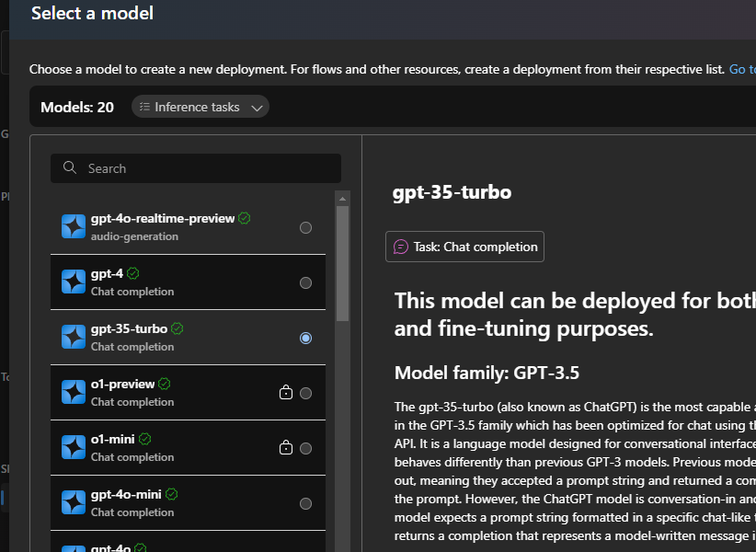Click the gpt-4 model name
Image resolution: width=756 pixels, height=552 pixels.
(107, 274)
